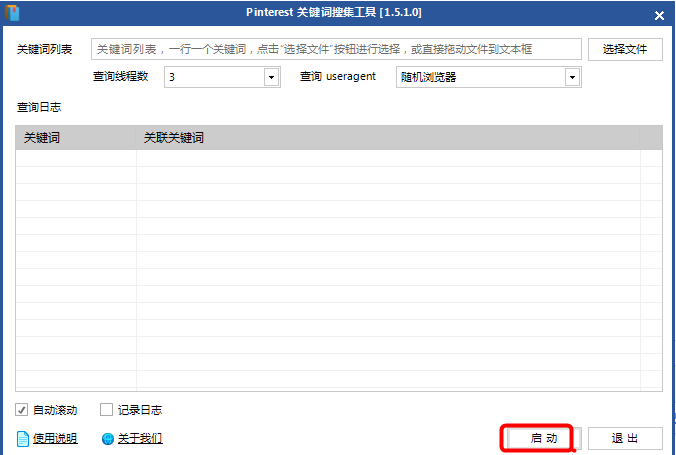
Task: Open the 查询线程数 dropdown arrow
Action: click(x=271, y=77)
